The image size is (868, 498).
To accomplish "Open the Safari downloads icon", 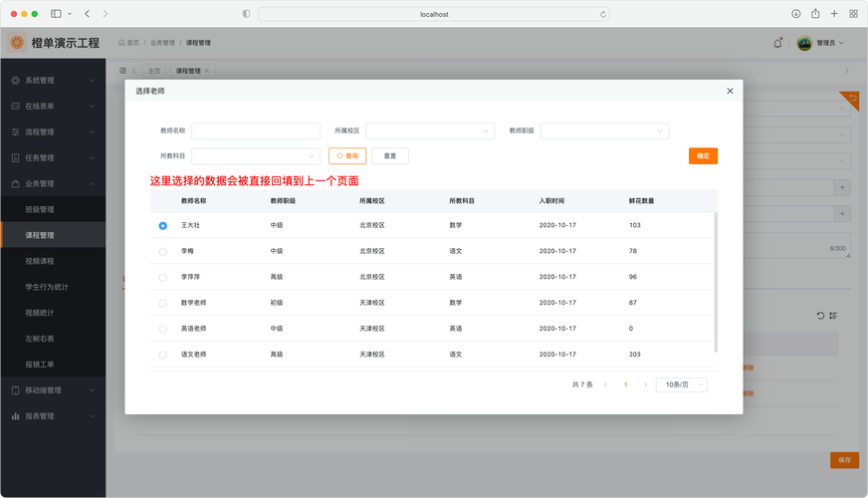I will click(796, 14).
